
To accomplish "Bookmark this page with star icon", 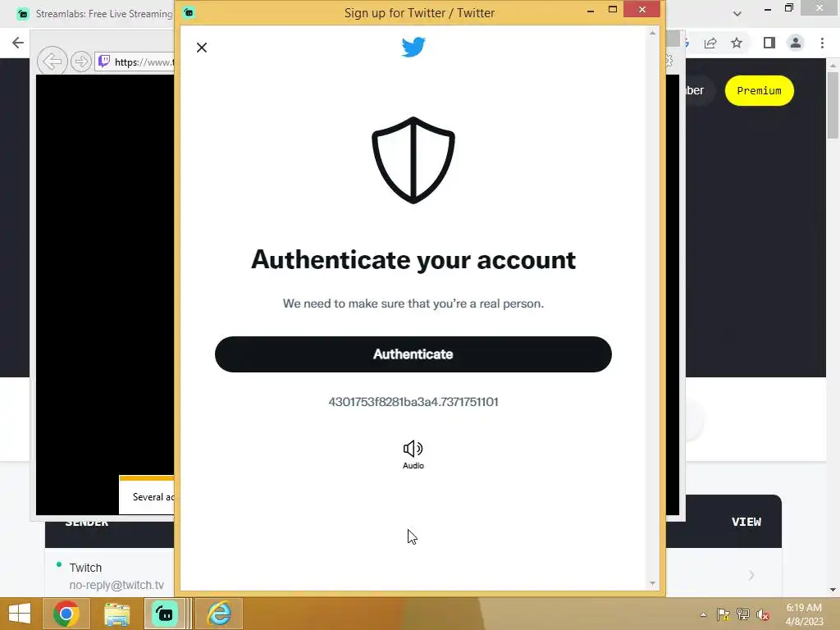I will coord(737,43).
